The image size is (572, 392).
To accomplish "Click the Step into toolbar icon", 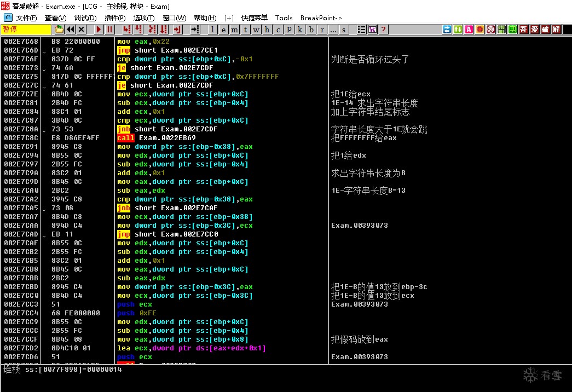I will click(x=126, y=30).
